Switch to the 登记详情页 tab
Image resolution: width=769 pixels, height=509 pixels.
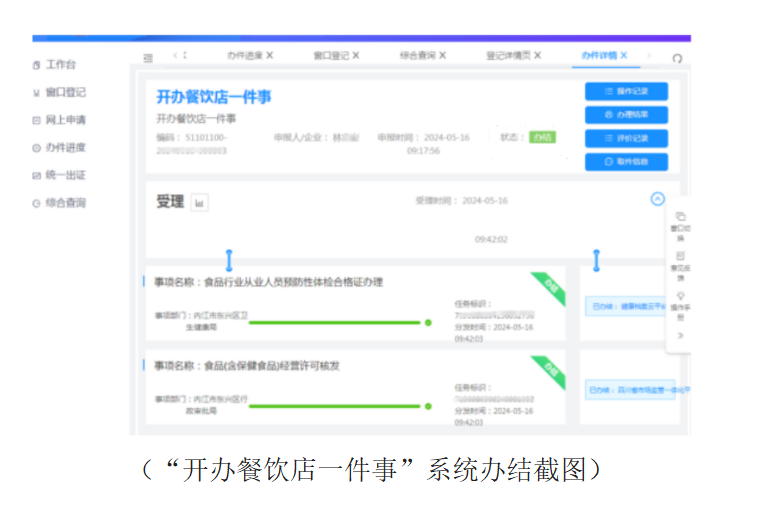click(508, 55)
